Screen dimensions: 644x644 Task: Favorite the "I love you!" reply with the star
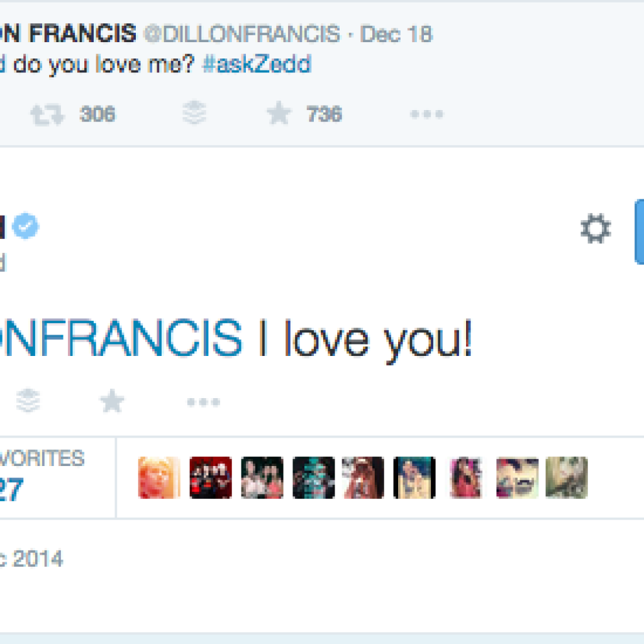pos(112,401)
